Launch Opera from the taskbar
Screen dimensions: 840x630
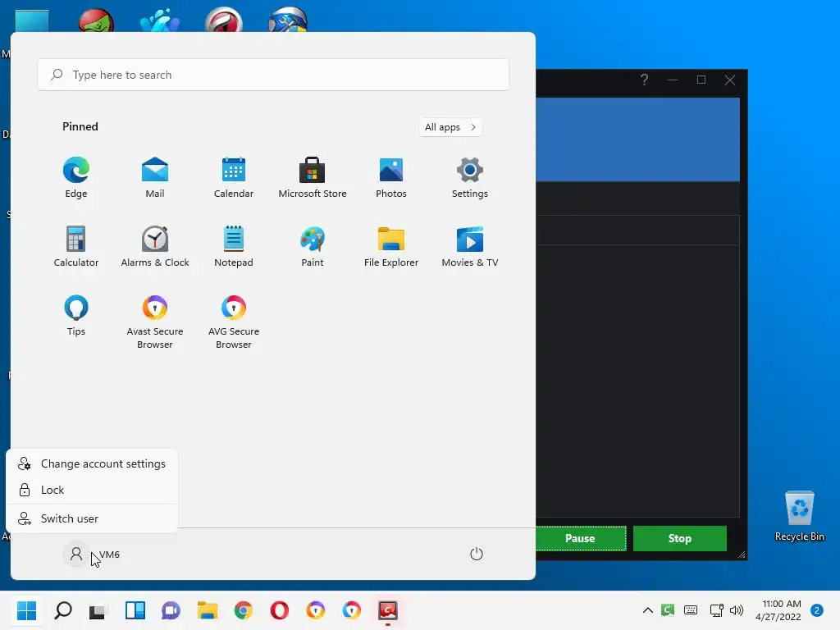279,610
